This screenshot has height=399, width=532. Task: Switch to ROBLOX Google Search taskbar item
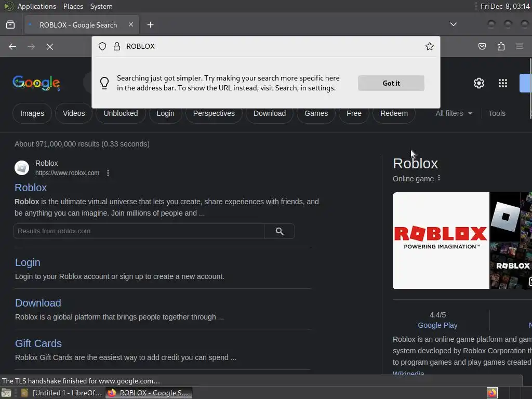(x=149, y=393)
